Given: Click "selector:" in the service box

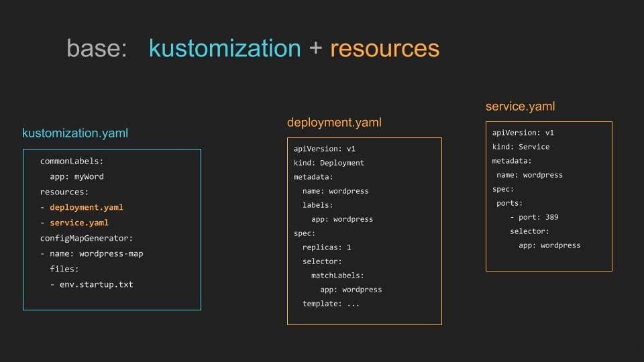Looking at the screenshot, I should [530, 231].
